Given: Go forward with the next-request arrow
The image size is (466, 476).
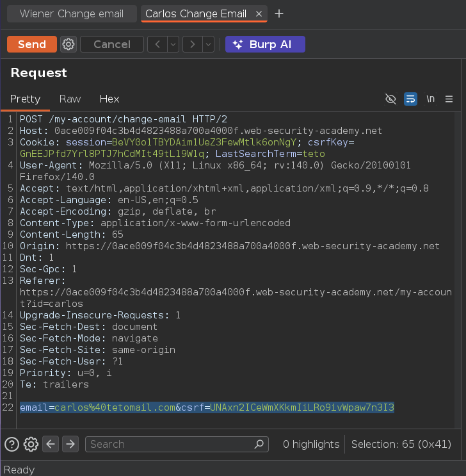Looking at the screenshot, I should [192, 44].
